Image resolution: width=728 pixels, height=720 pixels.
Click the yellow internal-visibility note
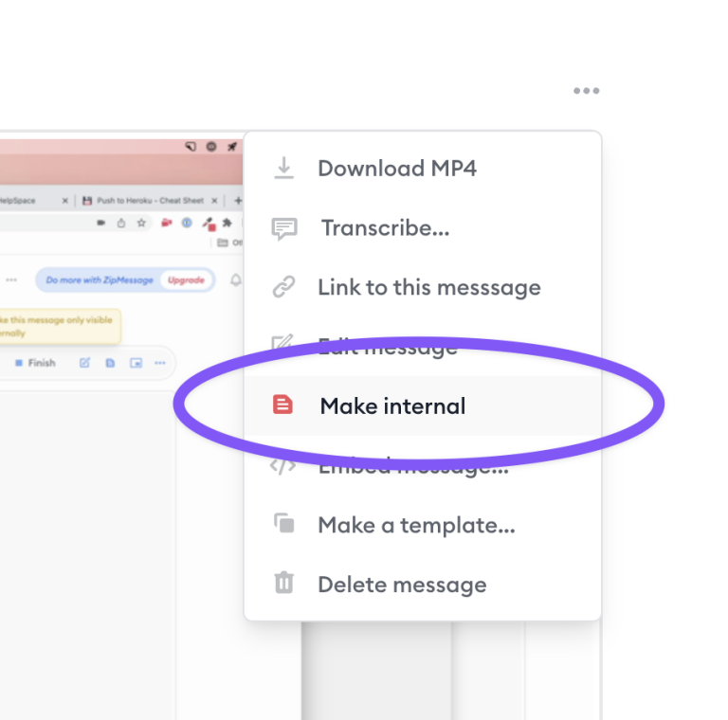pyautogui.click(x=60, y=326)
